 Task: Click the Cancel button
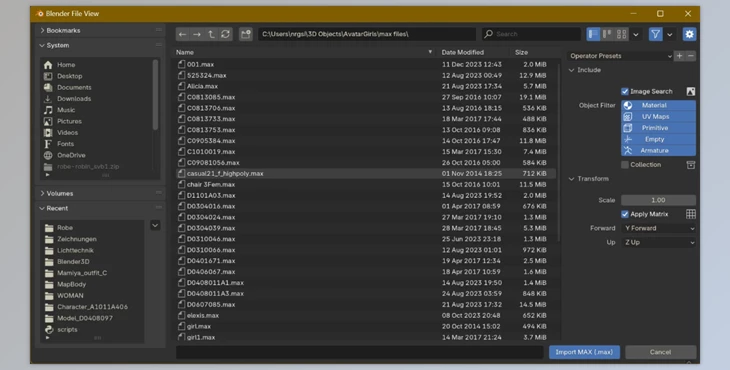(661, 352)
